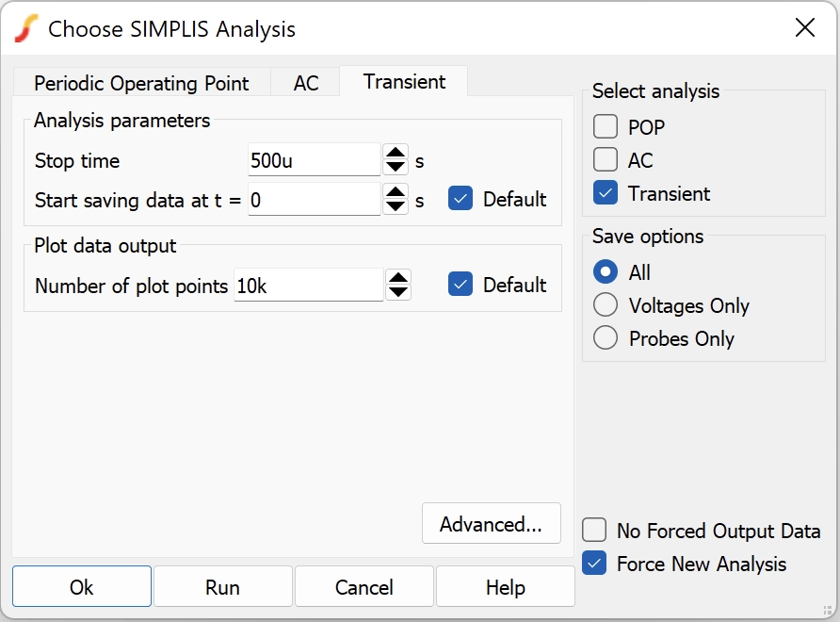Screen dimensions: 840x622
Task: Click the Run button
Action: click(223, 586)
